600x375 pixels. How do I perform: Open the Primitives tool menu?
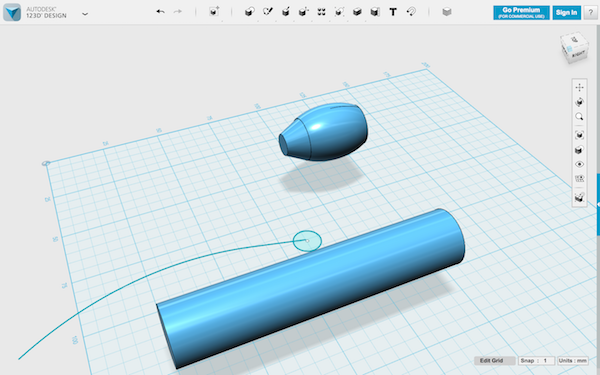point(249,12)
